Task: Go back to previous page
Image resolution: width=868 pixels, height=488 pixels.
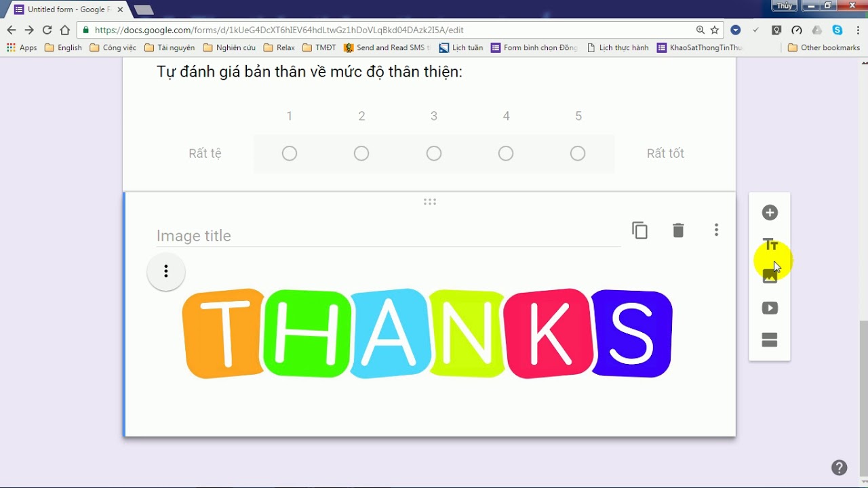Action: click(11, 30)
